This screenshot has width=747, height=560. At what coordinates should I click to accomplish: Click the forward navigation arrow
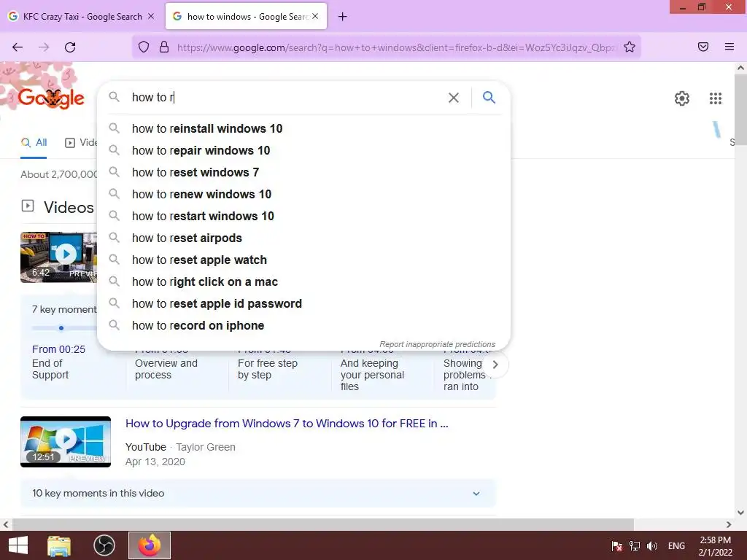(x=44, y=47)
